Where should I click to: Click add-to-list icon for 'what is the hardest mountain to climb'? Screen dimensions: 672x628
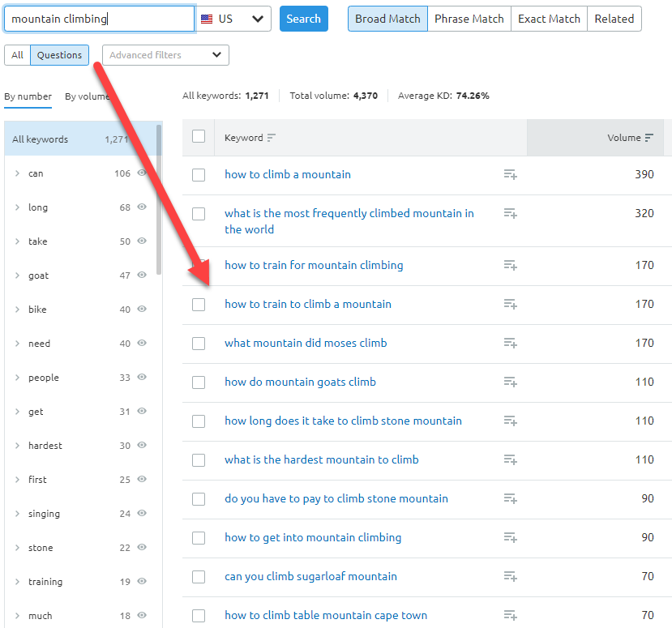tap(510, 459)
